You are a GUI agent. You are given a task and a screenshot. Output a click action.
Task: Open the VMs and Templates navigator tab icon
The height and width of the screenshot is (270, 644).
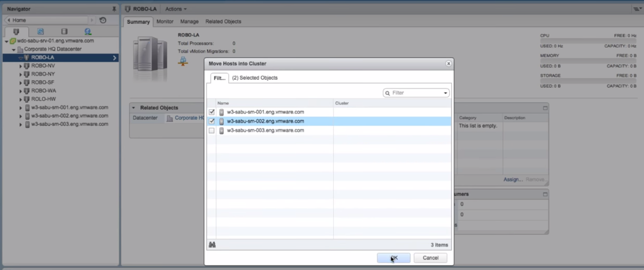40,32
